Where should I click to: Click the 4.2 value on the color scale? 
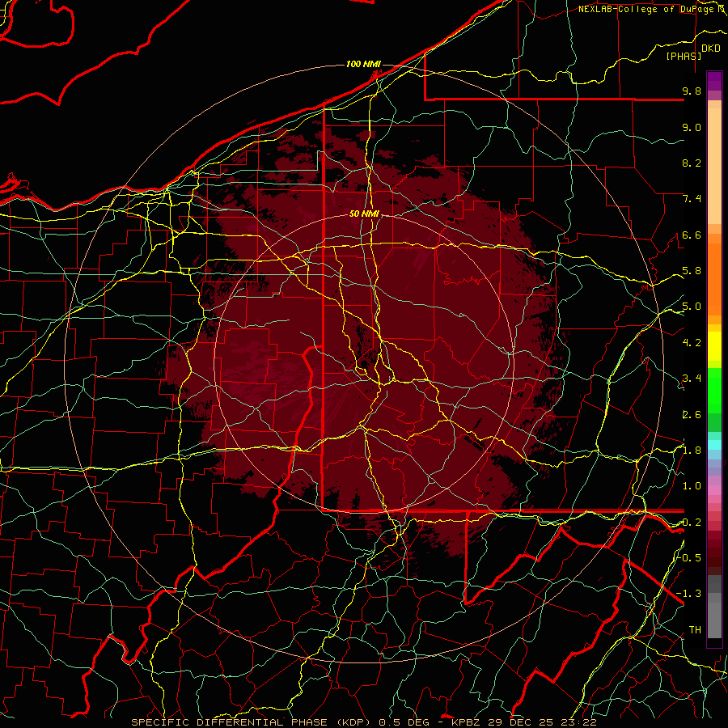coord(692,343)
